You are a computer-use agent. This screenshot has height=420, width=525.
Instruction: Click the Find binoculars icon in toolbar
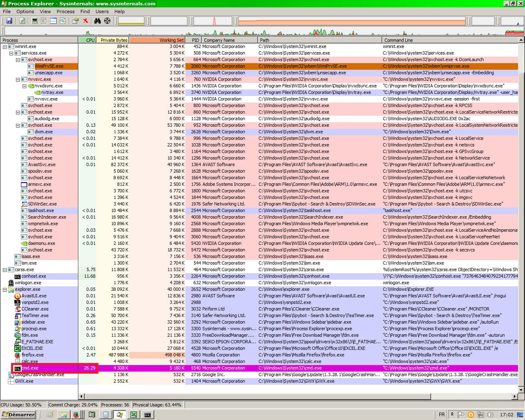[x=97, y=21]
